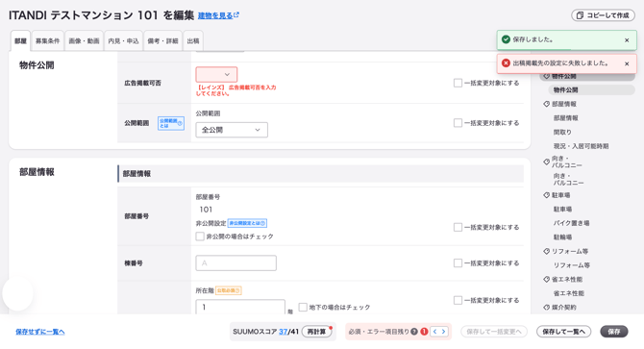Go to next error item arrow

pos(443,332)
